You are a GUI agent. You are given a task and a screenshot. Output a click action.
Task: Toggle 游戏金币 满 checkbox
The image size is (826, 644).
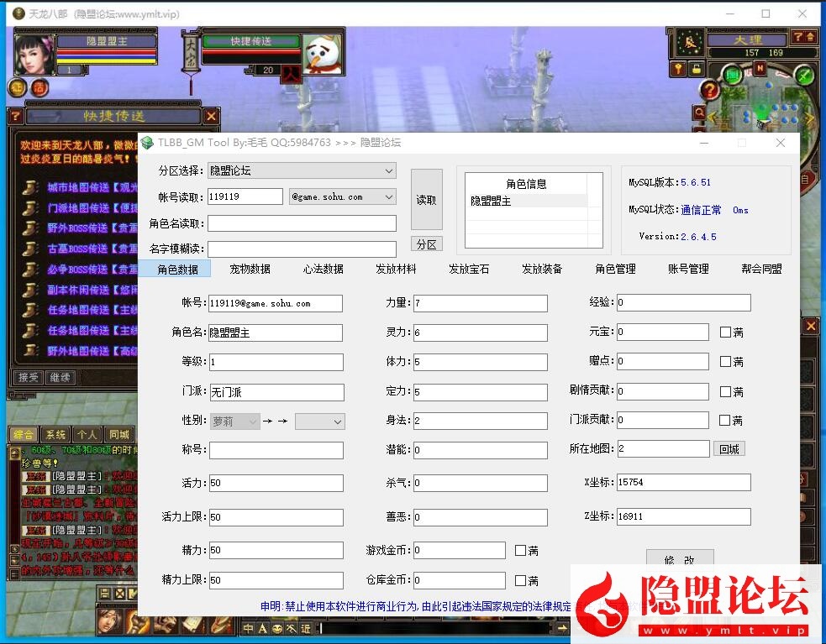(520, 550)
